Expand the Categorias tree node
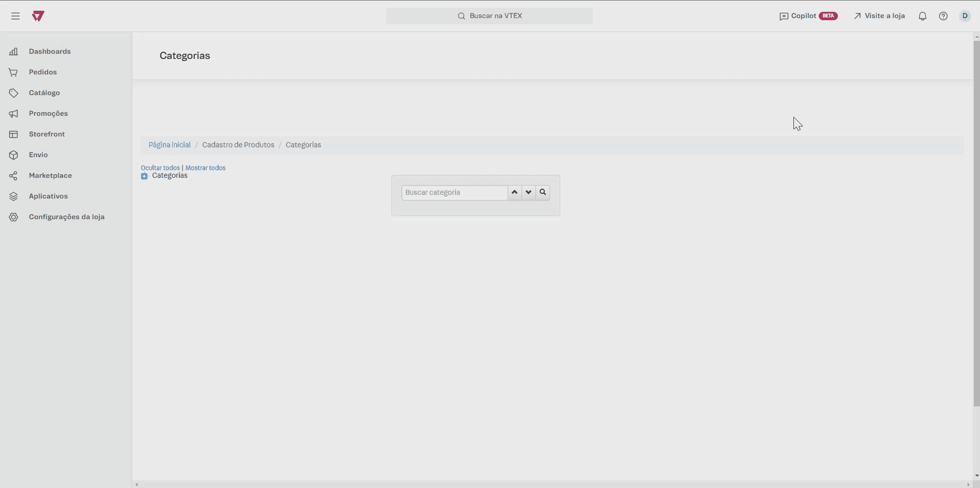 (144, 176)
